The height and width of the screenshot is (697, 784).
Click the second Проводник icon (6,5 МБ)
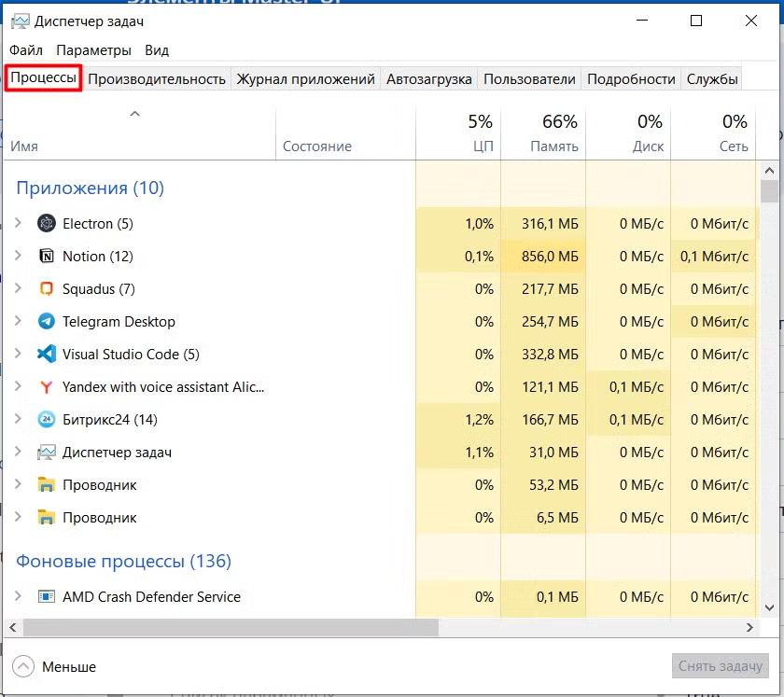tap(47, 517)
